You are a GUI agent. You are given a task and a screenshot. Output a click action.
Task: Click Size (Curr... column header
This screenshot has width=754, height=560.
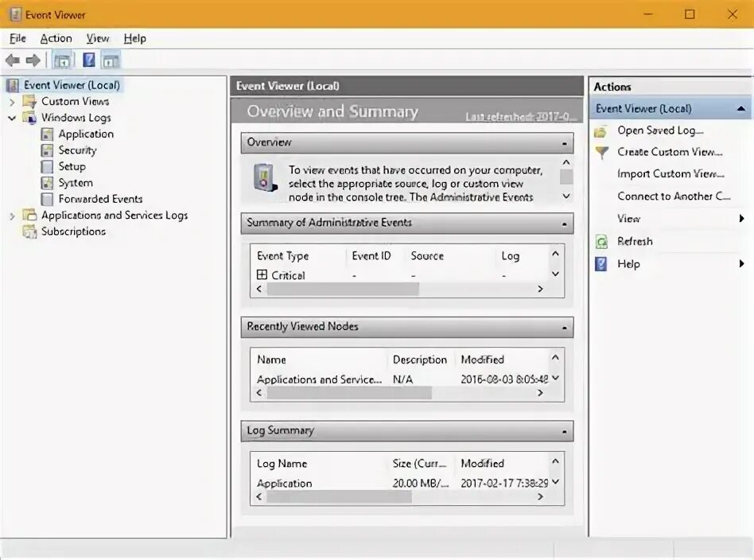(419, 464)
